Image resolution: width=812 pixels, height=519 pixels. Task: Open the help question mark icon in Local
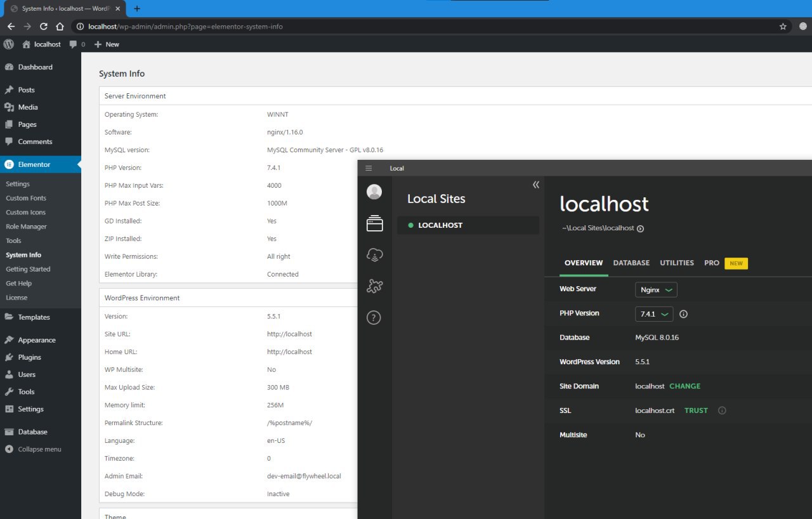click(x=374, y=319)
